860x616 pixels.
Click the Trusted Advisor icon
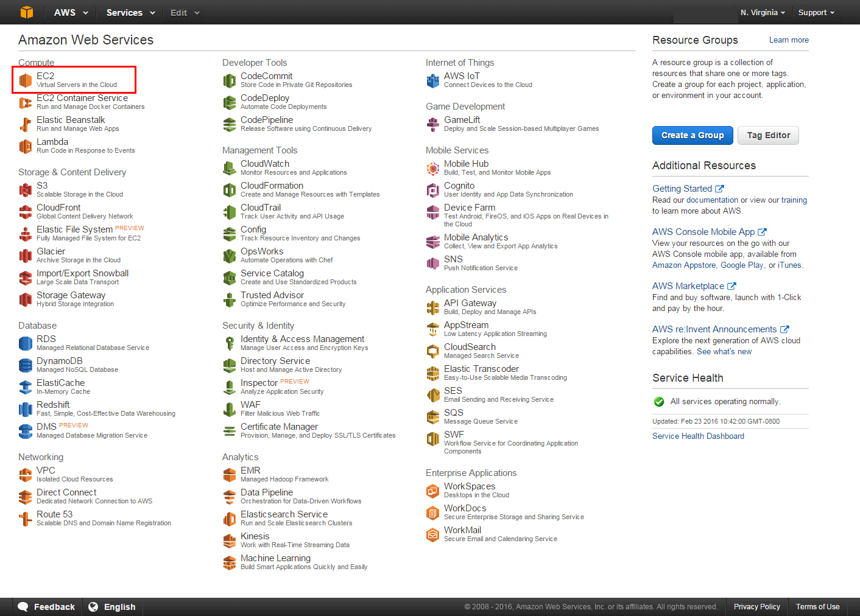pos(230,299)
